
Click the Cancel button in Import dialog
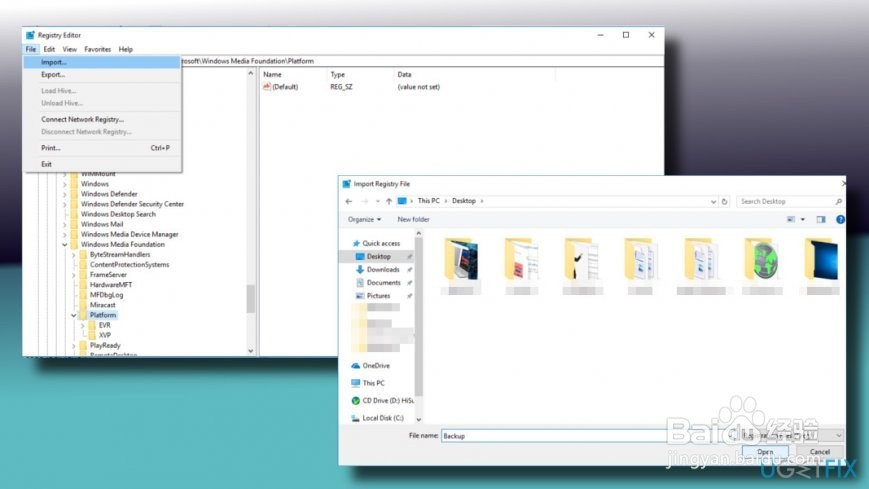(820, 452)
